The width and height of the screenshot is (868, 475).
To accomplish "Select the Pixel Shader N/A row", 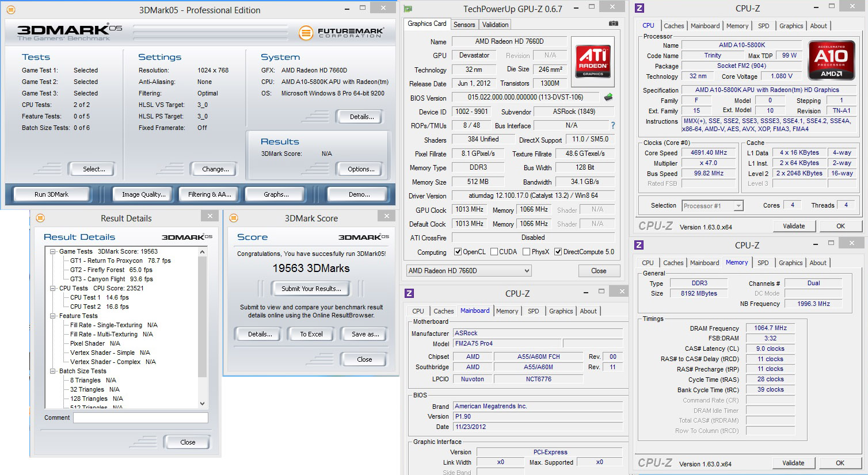I will 95,343.
